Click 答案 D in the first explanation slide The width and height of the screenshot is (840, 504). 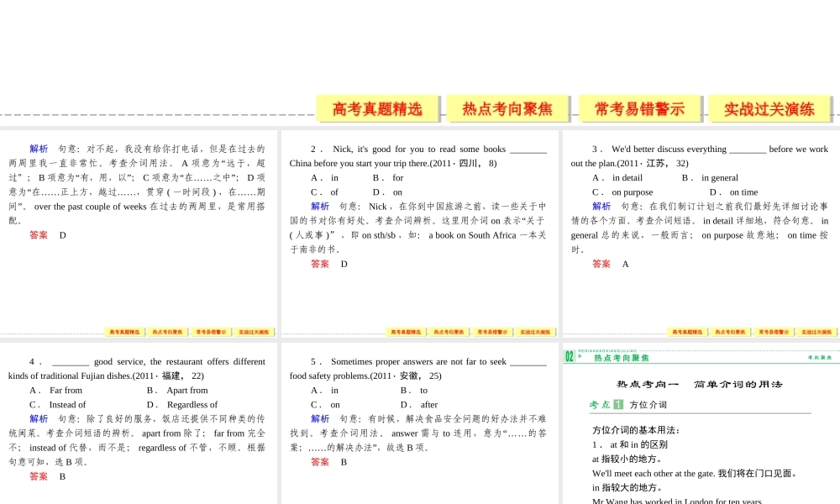[x=48, y=235]
